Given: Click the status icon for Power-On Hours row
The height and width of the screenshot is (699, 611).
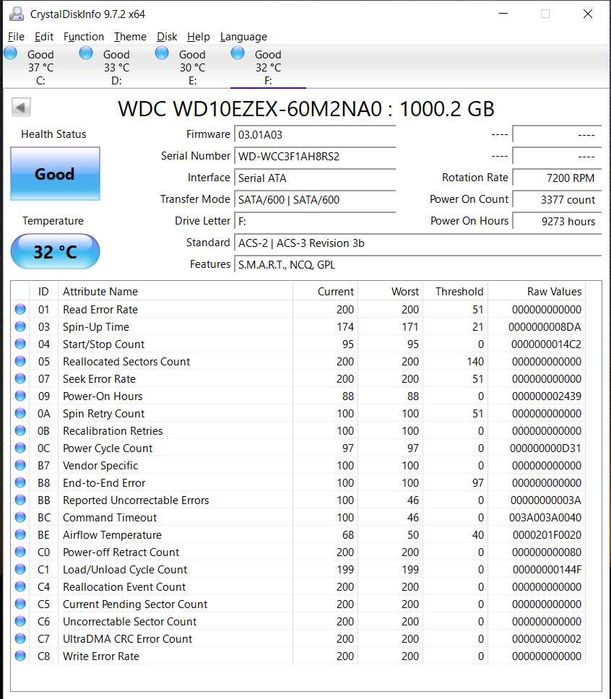Looking at the screenshot, I should (x=20, y=396).
